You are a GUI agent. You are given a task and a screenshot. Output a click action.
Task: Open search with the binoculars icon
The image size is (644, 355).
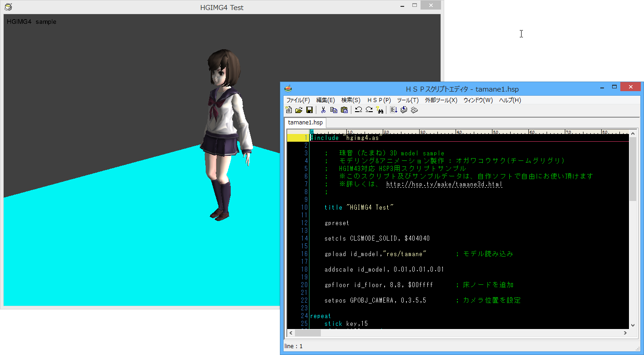[x=380, y=110]
